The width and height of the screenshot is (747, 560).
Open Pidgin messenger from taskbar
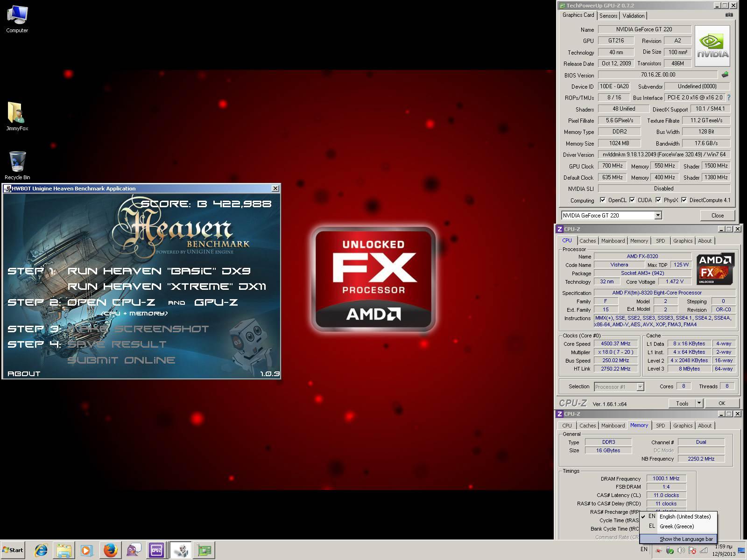coord(134,551)
